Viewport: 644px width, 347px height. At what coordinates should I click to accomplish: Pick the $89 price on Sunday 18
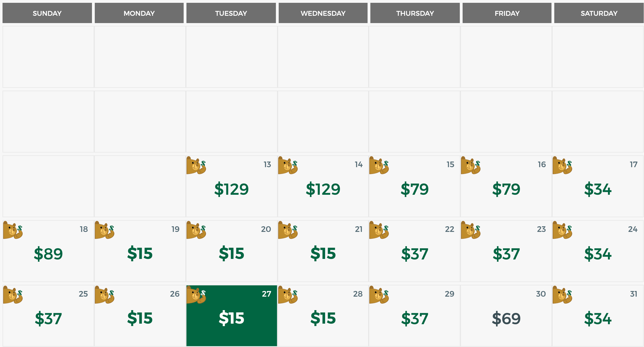point(48,254)
